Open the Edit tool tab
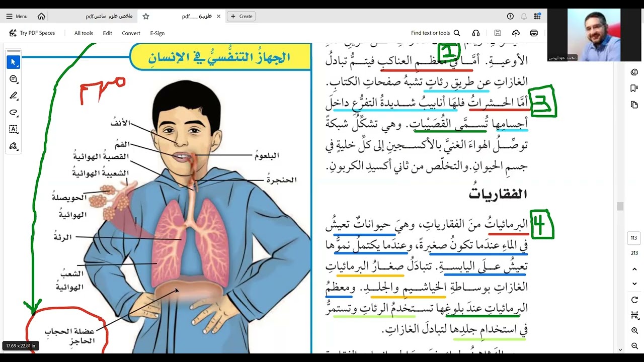 pos(107,33)
